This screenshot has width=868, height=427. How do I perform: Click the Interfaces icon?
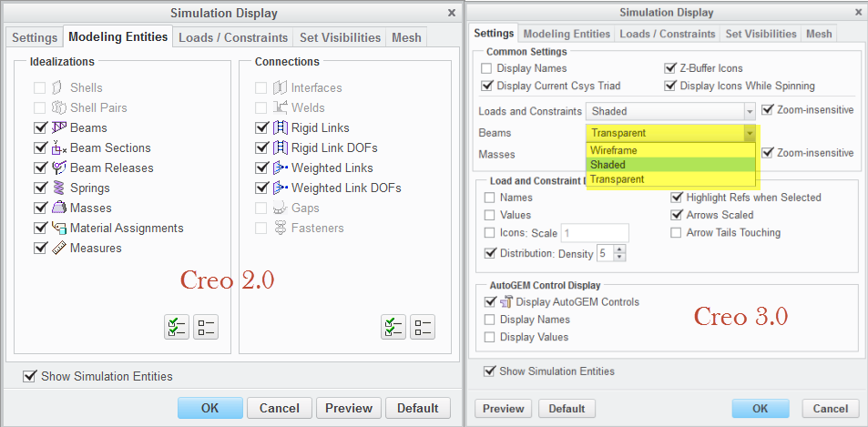tap(280, 88)
